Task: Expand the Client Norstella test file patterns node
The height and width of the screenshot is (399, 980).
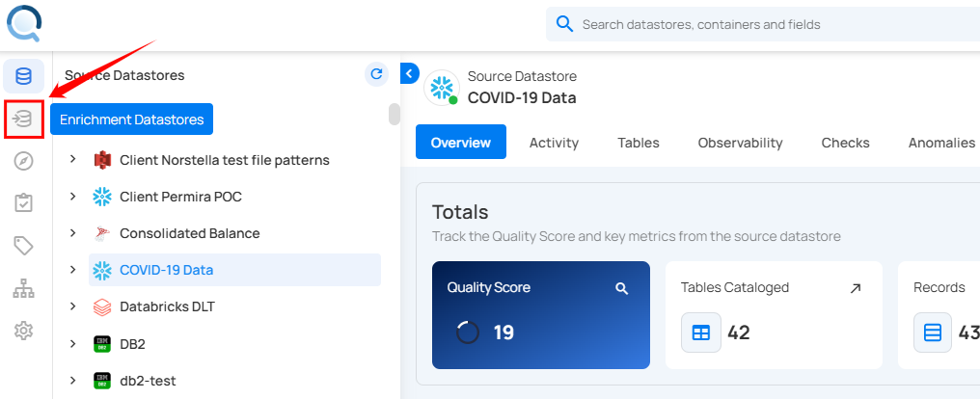Action: (x=72, y=160)
